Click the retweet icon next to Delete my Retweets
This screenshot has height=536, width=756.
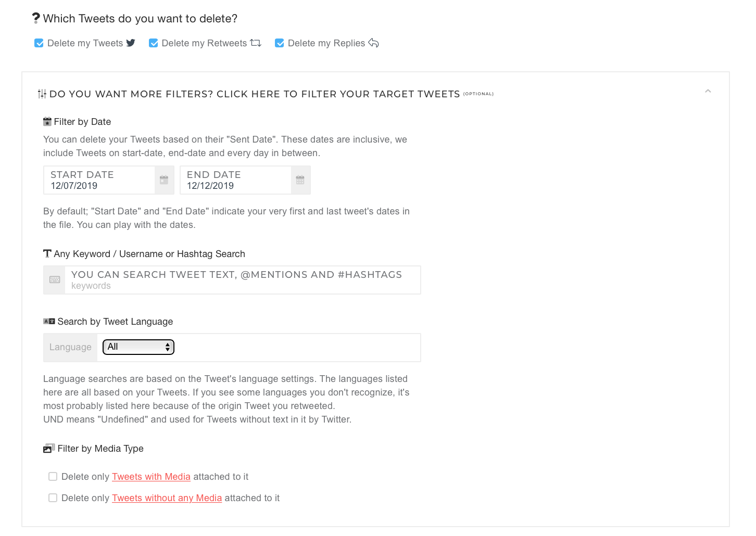click(256, 43)
